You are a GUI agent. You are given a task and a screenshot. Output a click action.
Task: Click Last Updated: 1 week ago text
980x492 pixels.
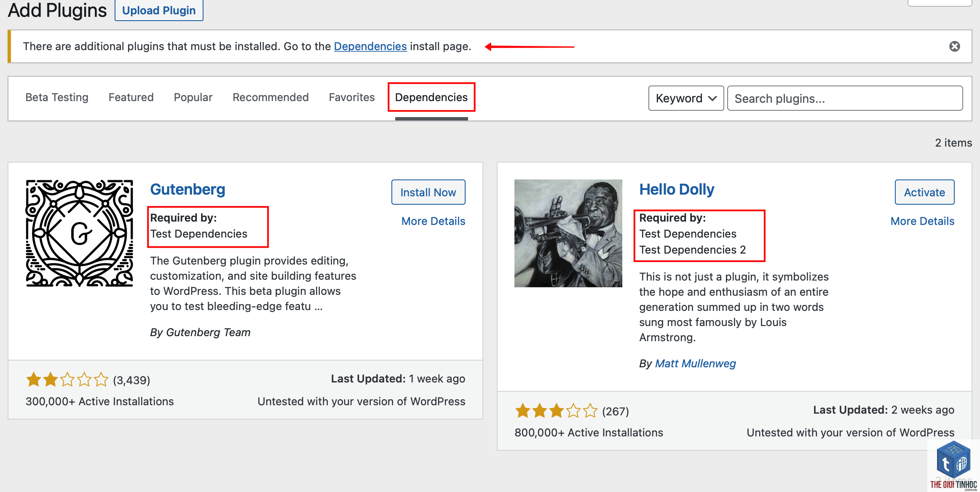(x=398, y=379)
